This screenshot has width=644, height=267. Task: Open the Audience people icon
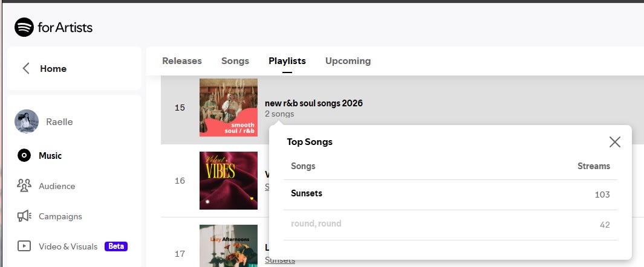tap(24, 186)
